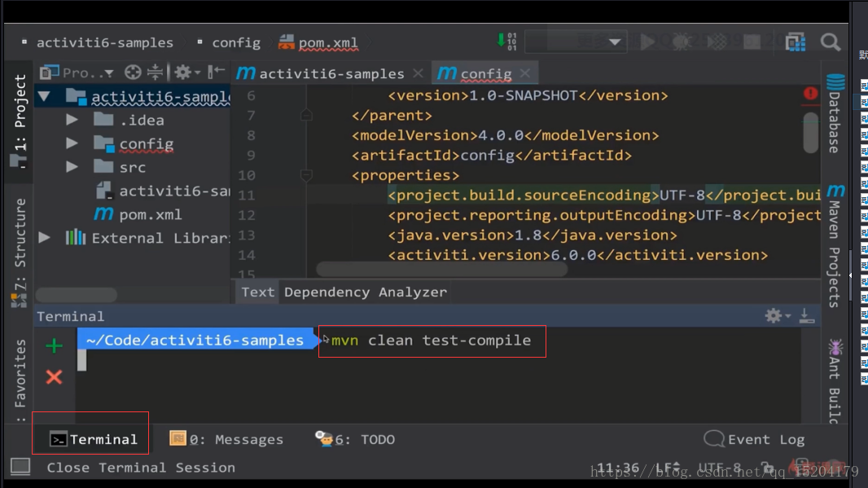Open the 0: Messages tool window

pos(226,439)
